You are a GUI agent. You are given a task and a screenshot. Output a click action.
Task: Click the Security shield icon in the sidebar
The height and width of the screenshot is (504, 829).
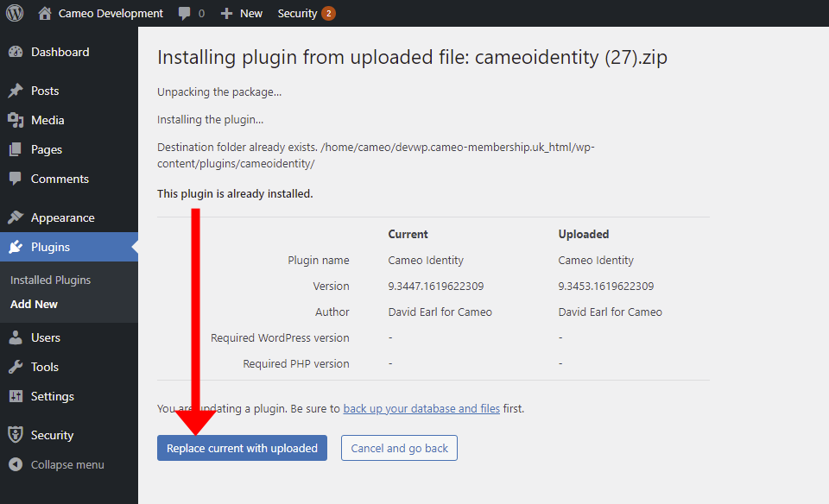(x=16, y=435)
